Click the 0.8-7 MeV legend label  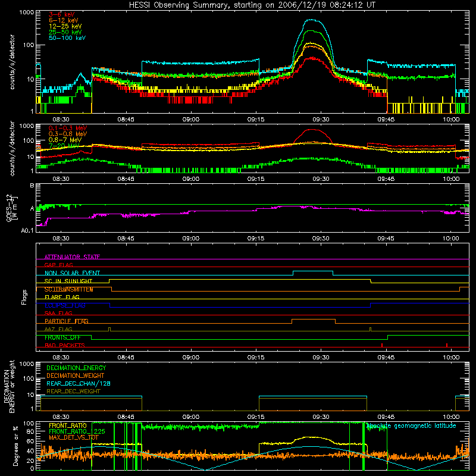[x=65, y=140]
